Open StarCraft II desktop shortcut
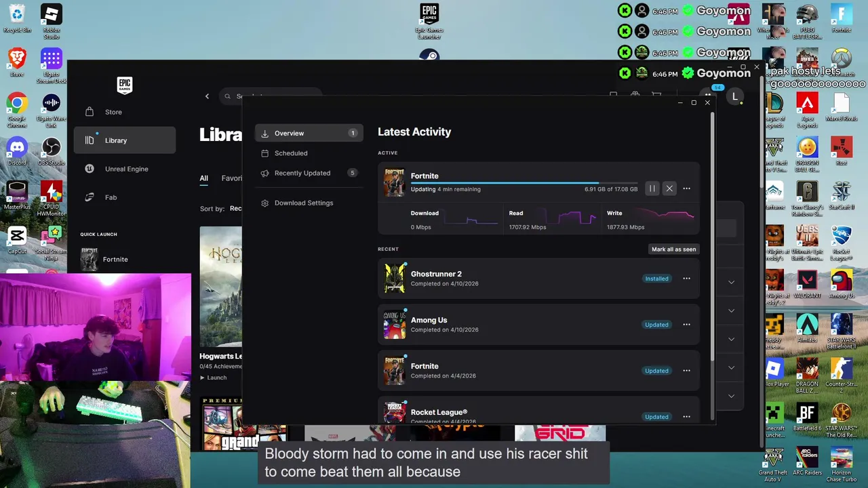 tap(842, 195)
